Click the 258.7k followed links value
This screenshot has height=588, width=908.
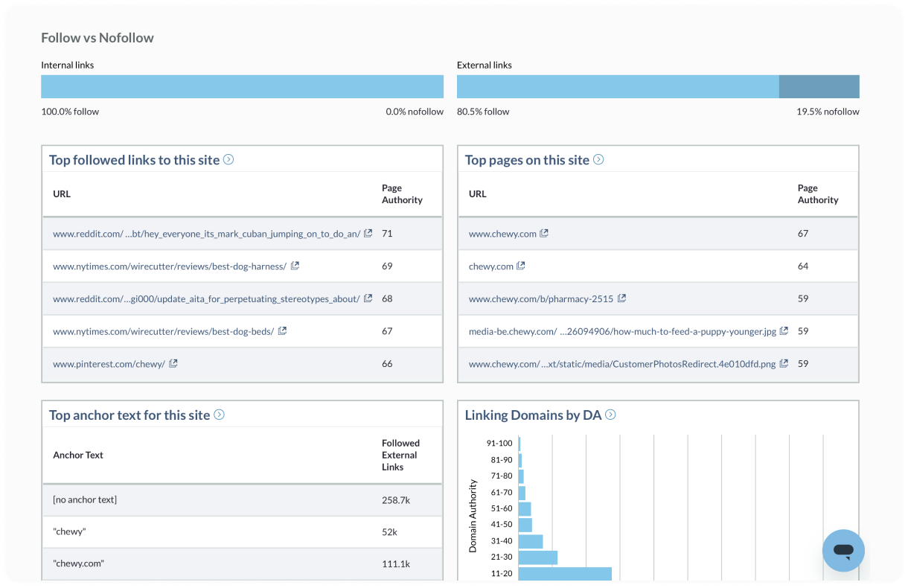pos(396,500)
